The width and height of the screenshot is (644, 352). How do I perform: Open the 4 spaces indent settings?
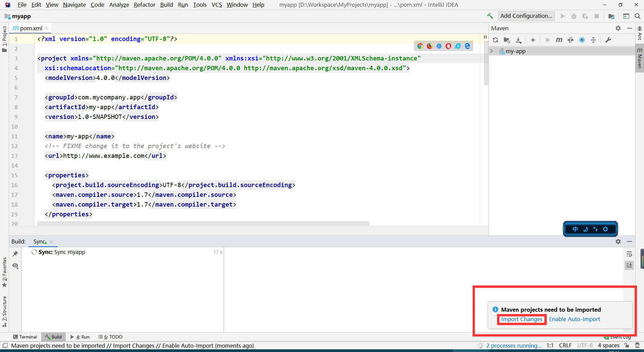[x=608, y=345]
